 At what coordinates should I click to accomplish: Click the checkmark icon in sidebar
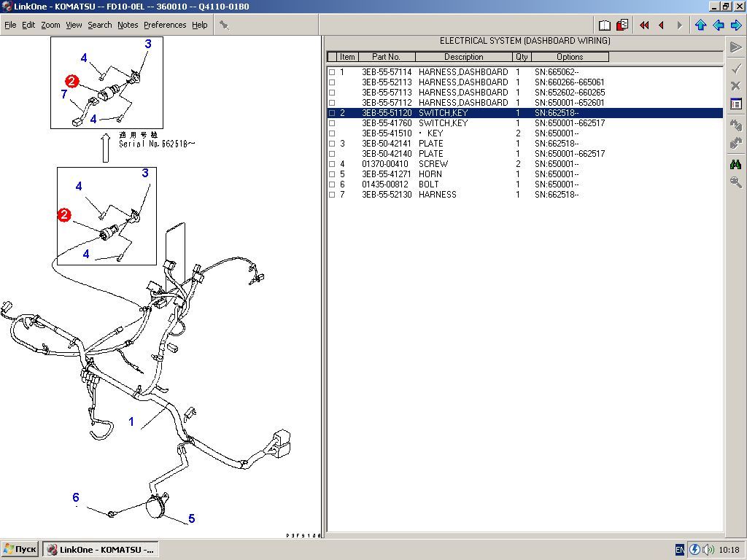[x=735, y=69]
